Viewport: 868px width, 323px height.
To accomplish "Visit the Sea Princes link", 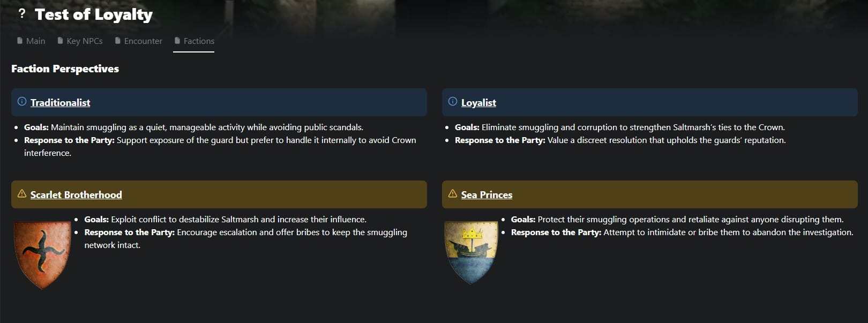I will pyautogui.click(x=487, y=195).
